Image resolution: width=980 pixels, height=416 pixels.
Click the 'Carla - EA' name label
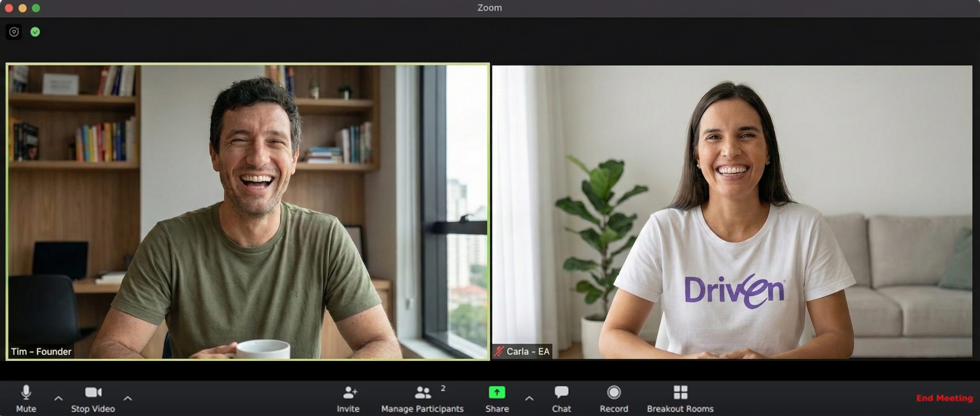point(528,351)
